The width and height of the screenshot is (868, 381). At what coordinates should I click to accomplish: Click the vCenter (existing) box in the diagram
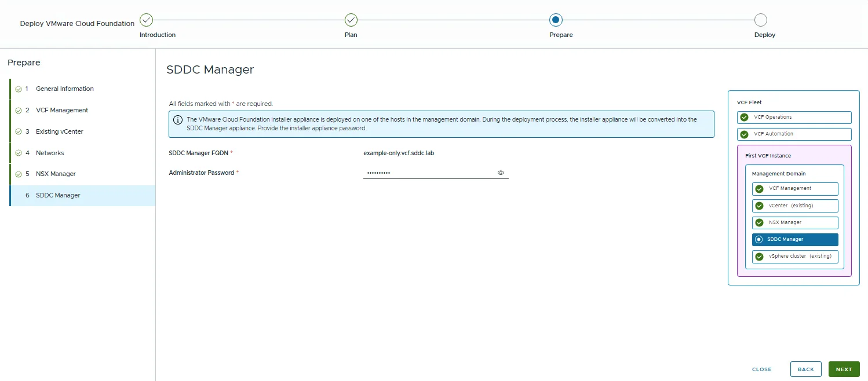pyautogui.click(x=795, y=206)
